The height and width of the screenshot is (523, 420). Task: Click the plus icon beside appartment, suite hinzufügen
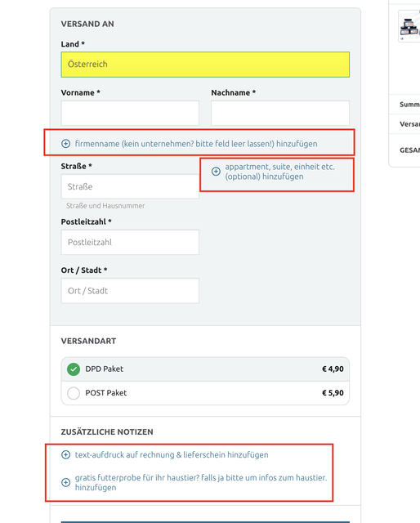(216, 172)
